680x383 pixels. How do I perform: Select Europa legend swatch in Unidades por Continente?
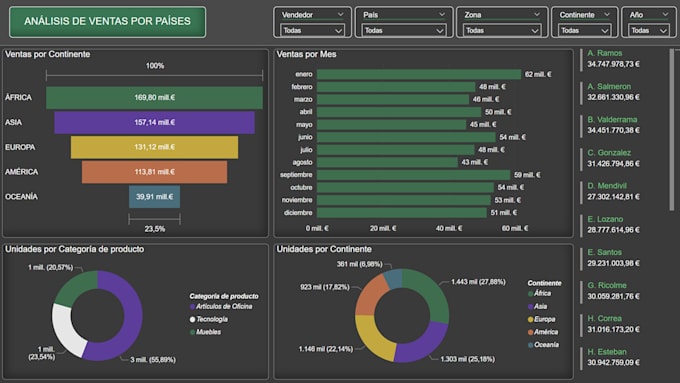[x=530, y=319]
